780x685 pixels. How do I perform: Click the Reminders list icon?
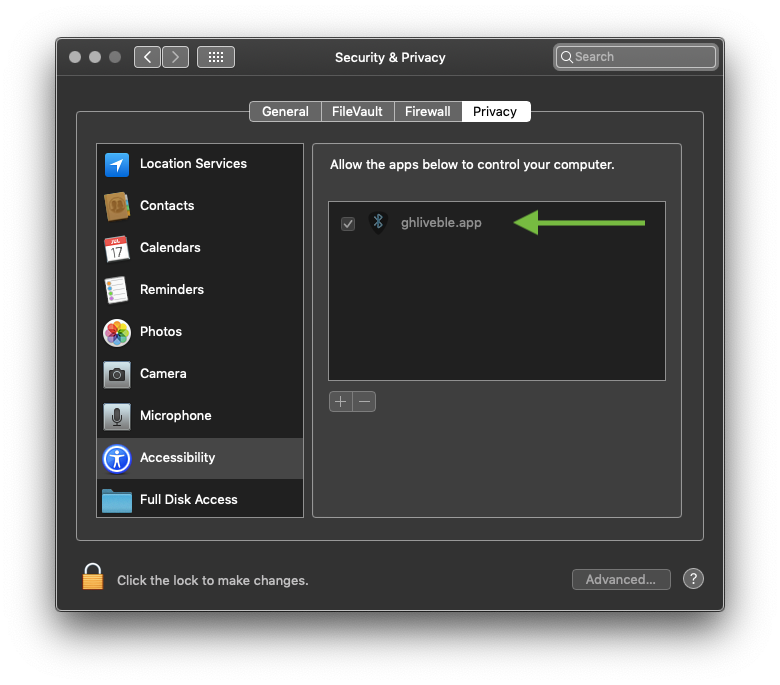[x=117, y=290]
